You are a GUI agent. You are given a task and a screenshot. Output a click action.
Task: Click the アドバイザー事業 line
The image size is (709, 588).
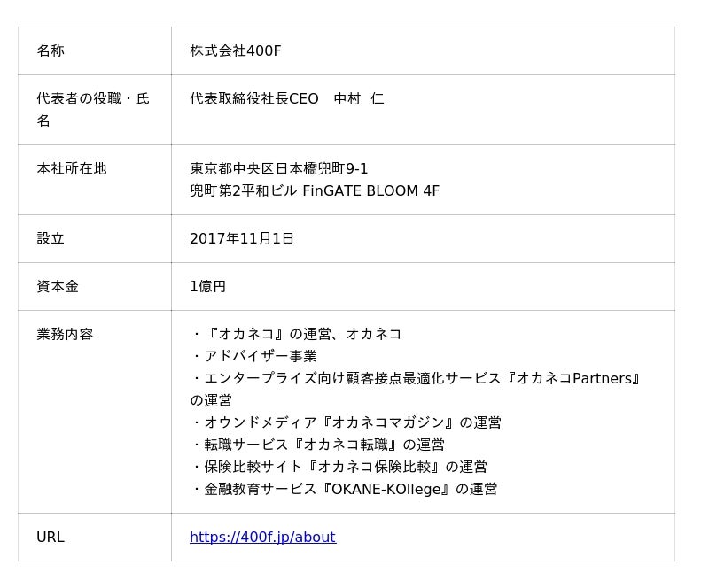(x=253, y=356)
